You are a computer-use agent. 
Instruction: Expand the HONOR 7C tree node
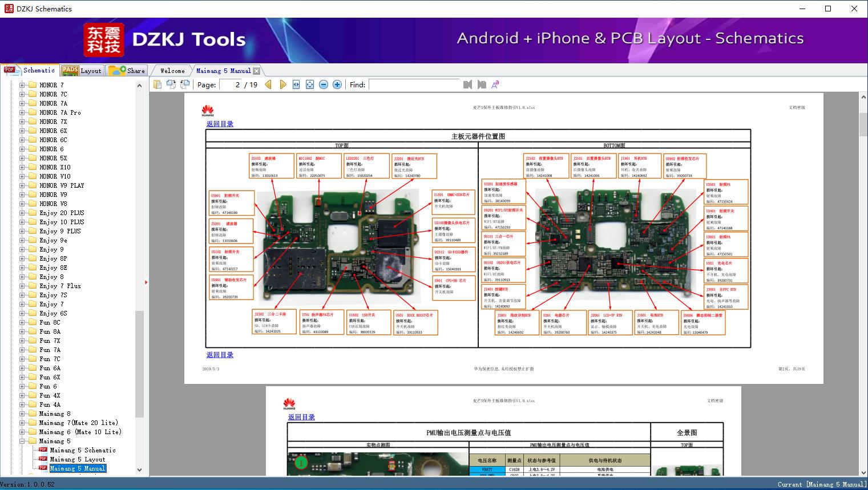22,94
